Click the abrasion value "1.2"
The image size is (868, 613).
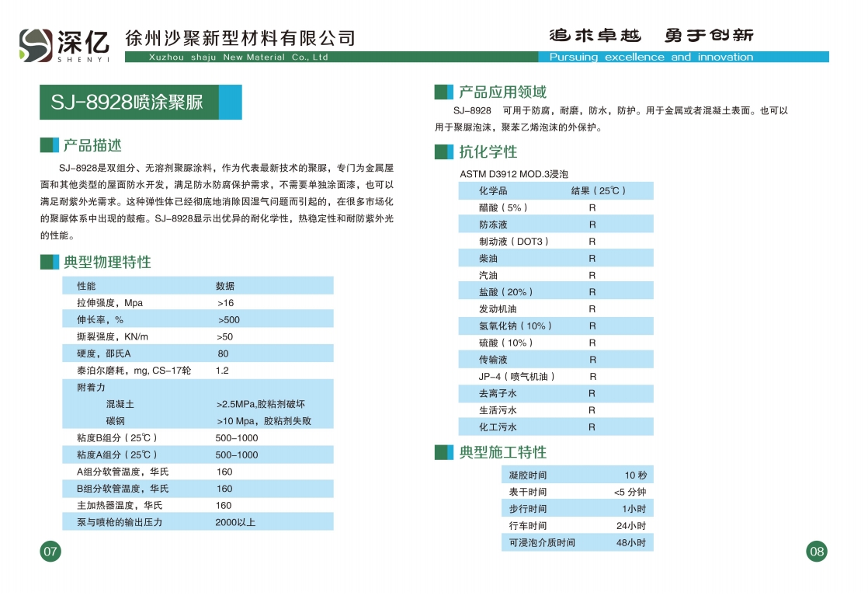coord(222,371)
